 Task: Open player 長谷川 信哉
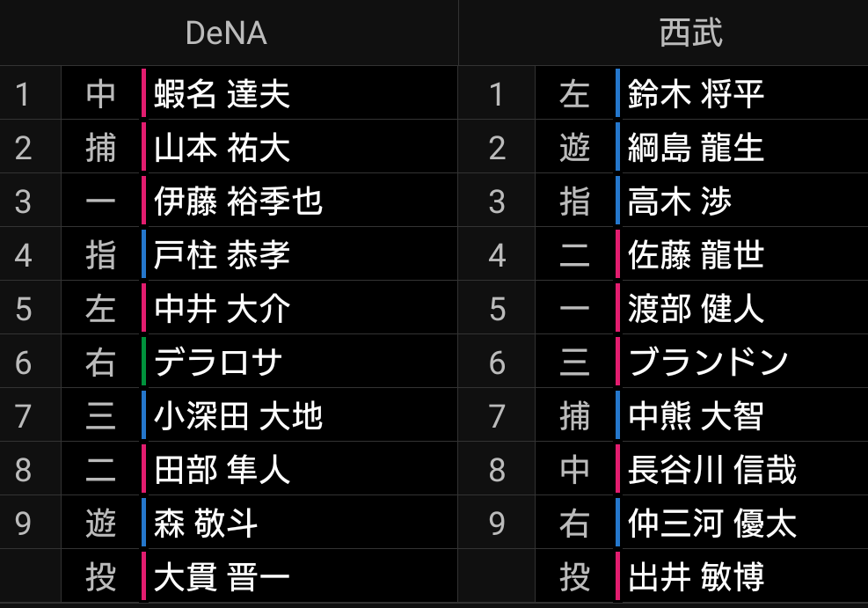pos(711,470)
